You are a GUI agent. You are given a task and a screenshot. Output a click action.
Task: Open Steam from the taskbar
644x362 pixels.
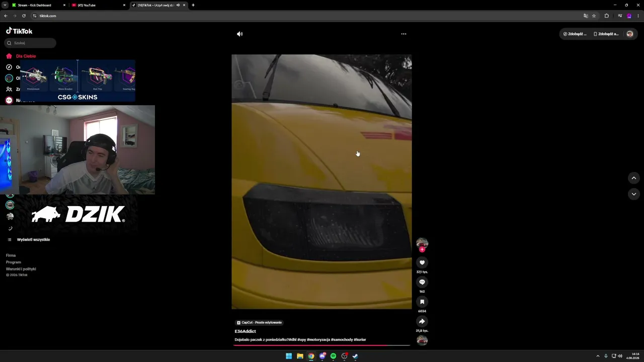[x=355, y=356]
